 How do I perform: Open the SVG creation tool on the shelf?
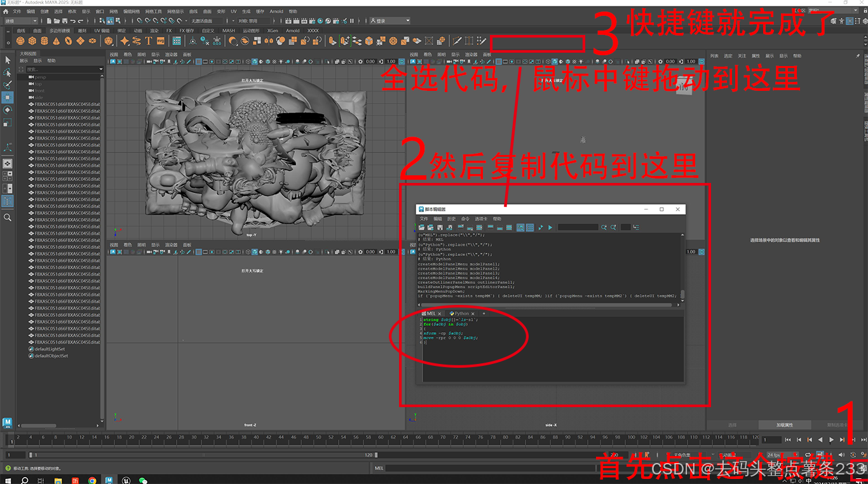coord(160,42)
